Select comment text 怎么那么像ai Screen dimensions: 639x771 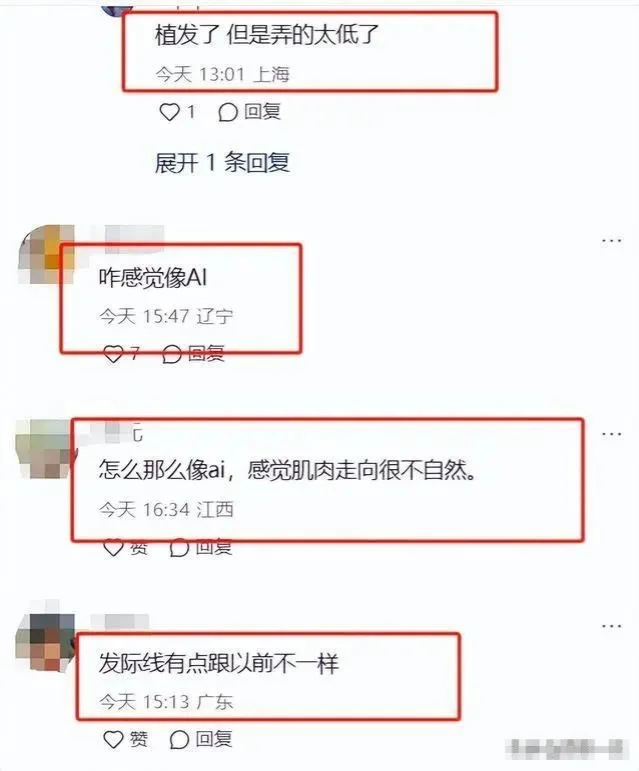[x=161, y=470]
